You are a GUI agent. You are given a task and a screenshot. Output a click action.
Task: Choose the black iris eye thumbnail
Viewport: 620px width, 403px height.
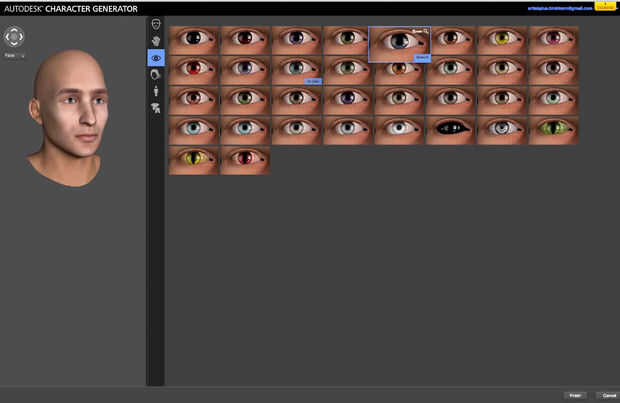[193, 40]
